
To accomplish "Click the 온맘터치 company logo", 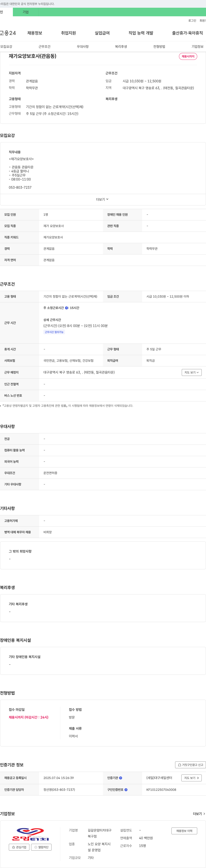I will [30, 834].
